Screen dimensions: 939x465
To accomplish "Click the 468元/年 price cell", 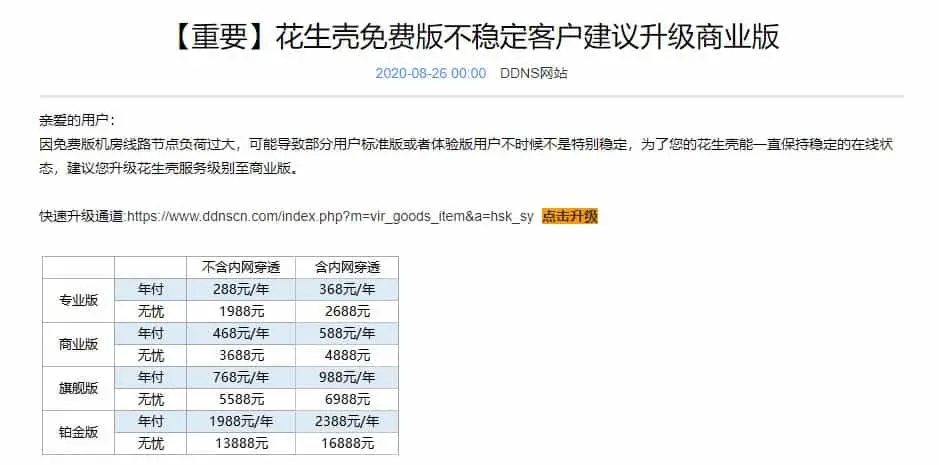I will pos(241,334).
